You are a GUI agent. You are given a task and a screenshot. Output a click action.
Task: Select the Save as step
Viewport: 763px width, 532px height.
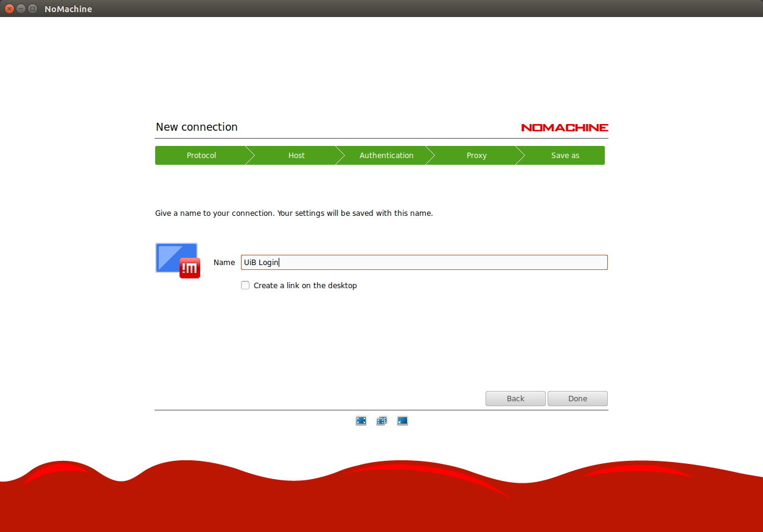click(x=565, y=156)
